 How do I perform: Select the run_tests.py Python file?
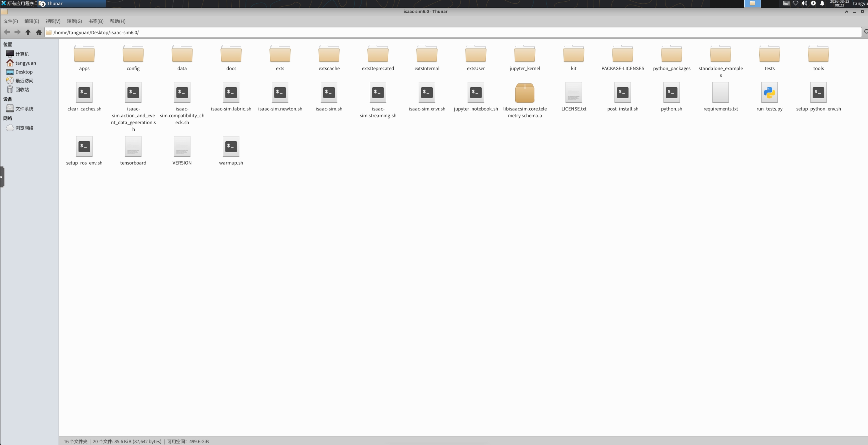(x=769, y=93)
